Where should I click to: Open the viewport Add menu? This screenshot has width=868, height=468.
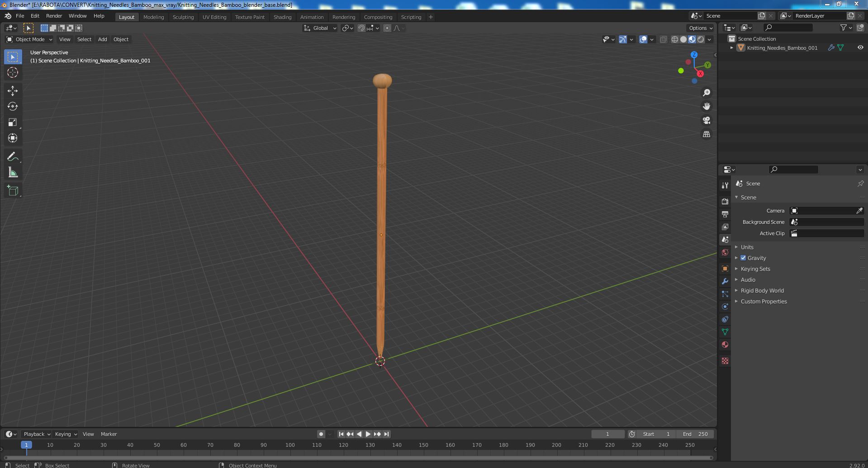[x=103, y=39]
